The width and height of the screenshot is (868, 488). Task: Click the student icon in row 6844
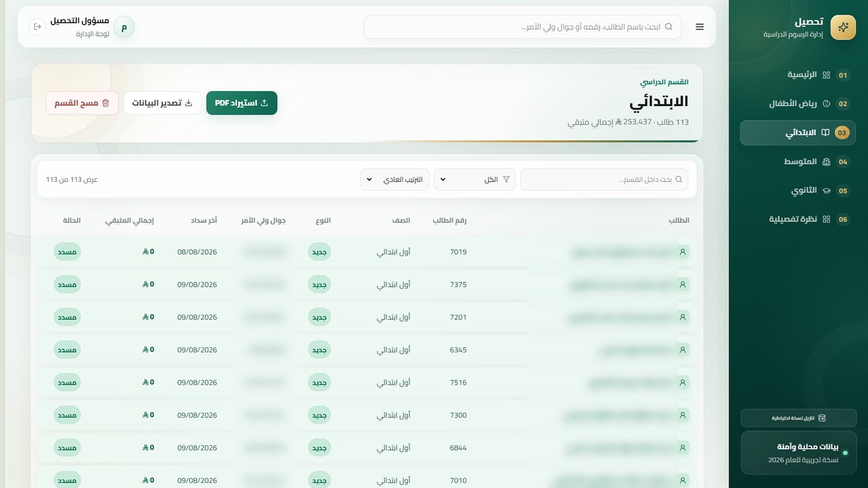pos(682,448)
